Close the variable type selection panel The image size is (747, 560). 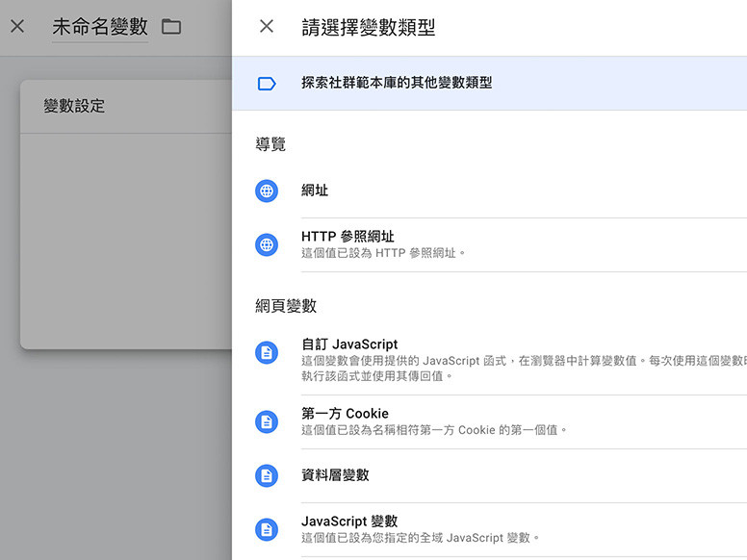pyautogui.click(x=267, y=26)
